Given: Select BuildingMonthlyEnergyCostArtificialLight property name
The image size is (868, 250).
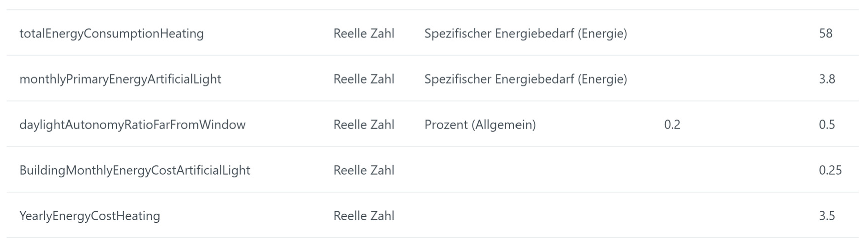Looking at the screenshot, I should click(135, 170).
